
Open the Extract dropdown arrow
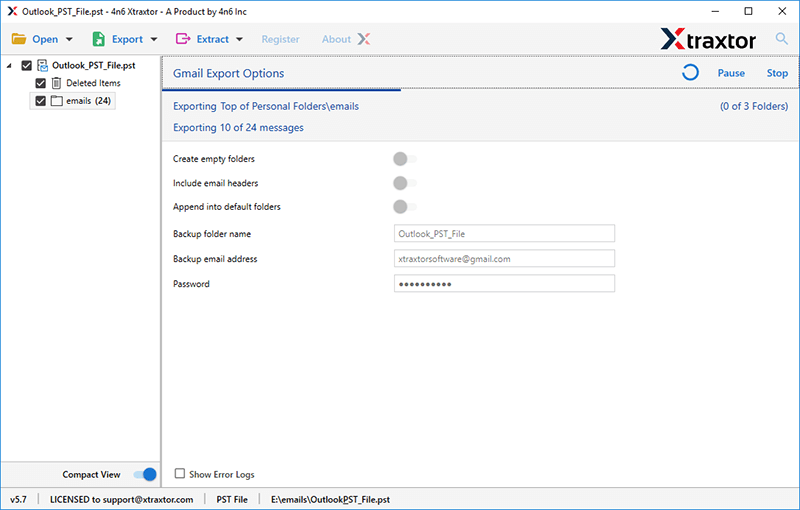[239, 39]
